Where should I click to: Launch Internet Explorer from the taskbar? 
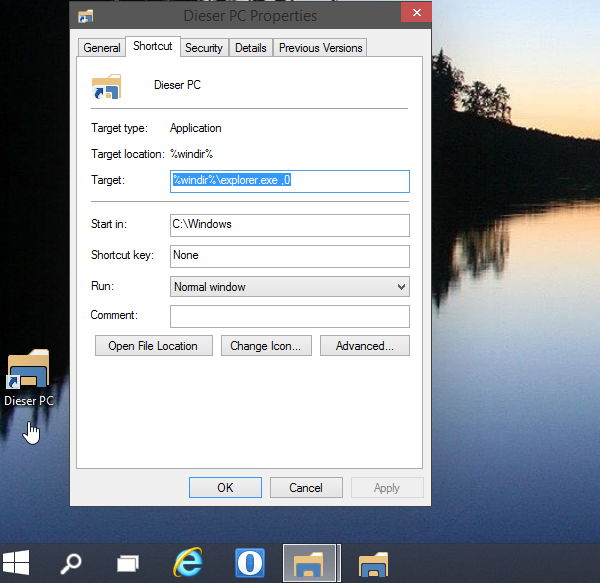click(187, 563)
